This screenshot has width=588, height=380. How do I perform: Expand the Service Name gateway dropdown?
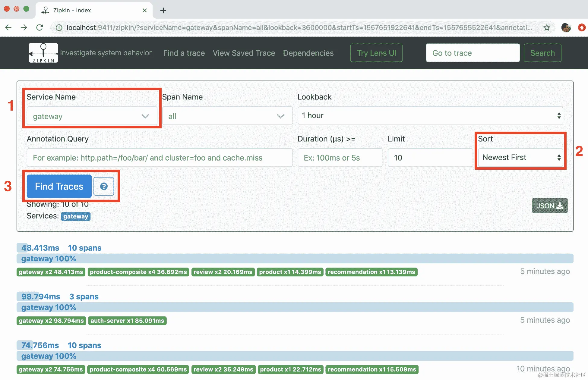[92, 116]
